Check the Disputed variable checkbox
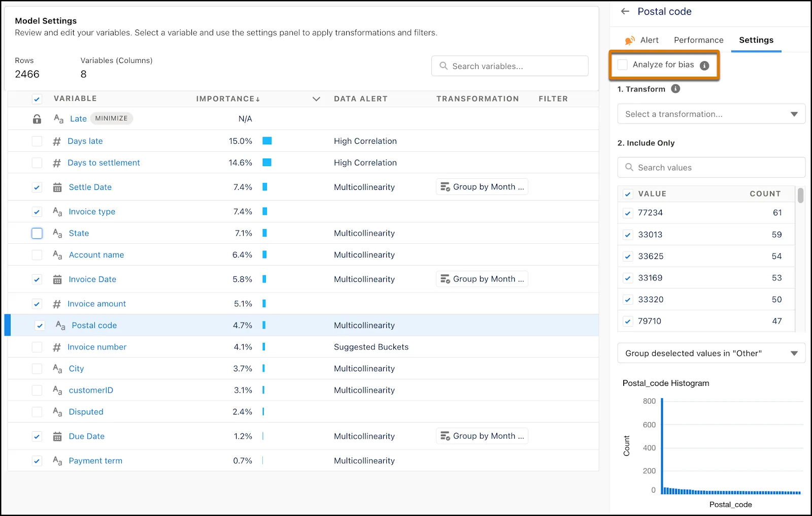The image size is (812, 516). click(x=37, y=412)
